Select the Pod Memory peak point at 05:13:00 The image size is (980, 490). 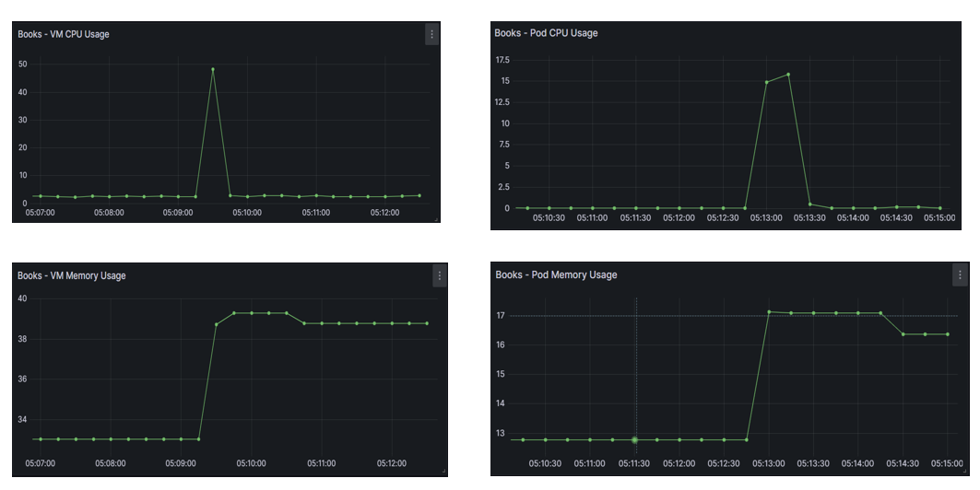pos(769,312)
